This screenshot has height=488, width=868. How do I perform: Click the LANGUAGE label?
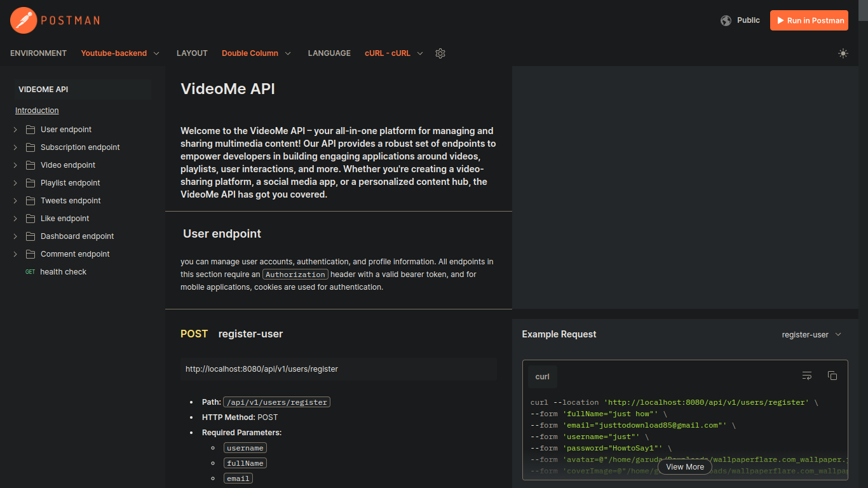click(329, 53)
